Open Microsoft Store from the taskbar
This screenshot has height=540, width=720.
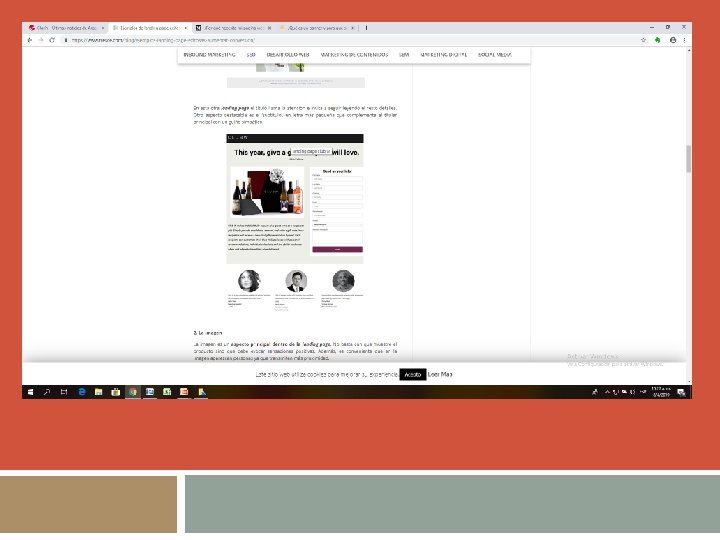tap(115, 392)
